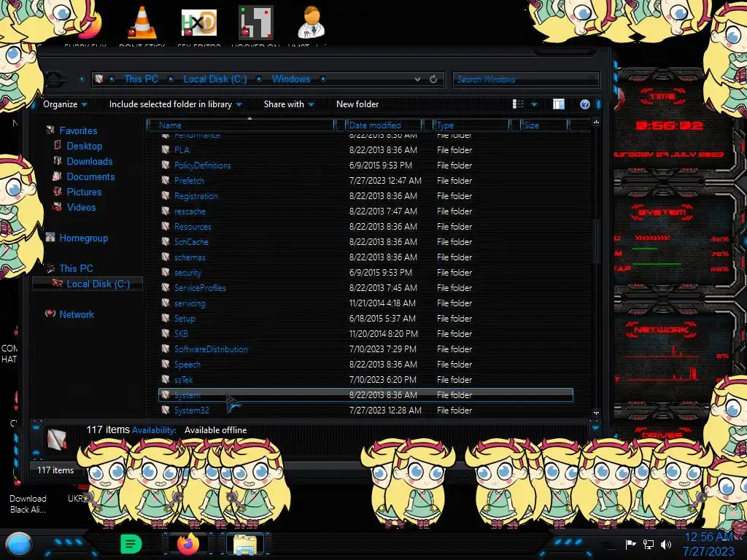Viewport: 747px width, 560px height.
Task: Select the PLA folder icon
Action: pos(166,149)
